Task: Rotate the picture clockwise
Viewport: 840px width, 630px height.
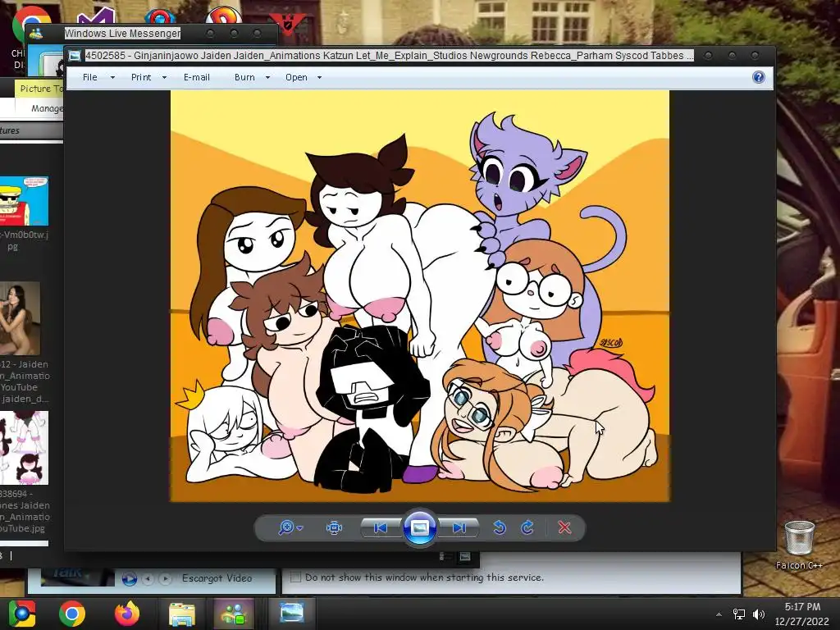Action: [527, 527]
